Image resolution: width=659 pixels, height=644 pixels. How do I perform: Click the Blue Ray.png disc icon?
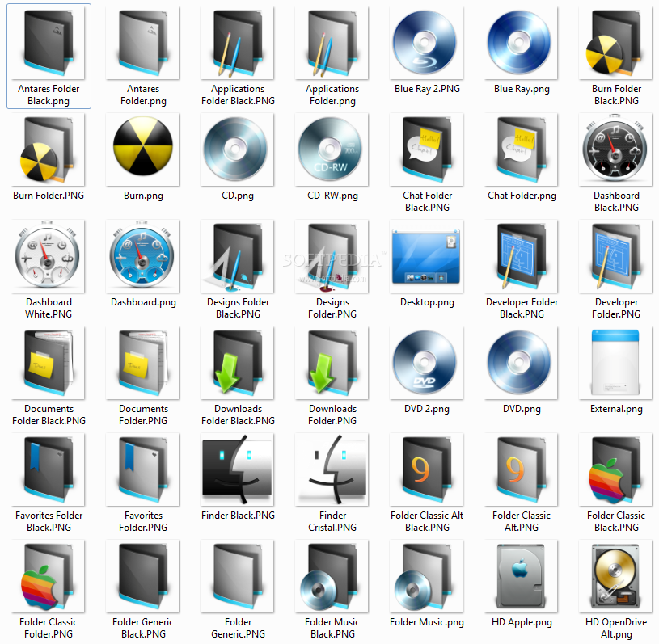[522, 43]
